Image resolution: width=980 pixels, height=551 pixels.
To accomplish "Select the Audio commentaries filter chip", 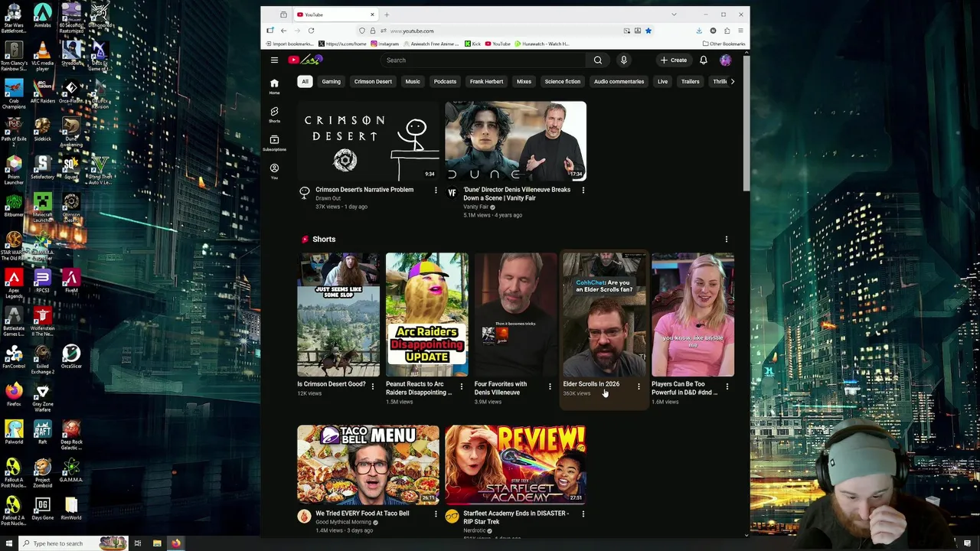I will click(619, 81).
